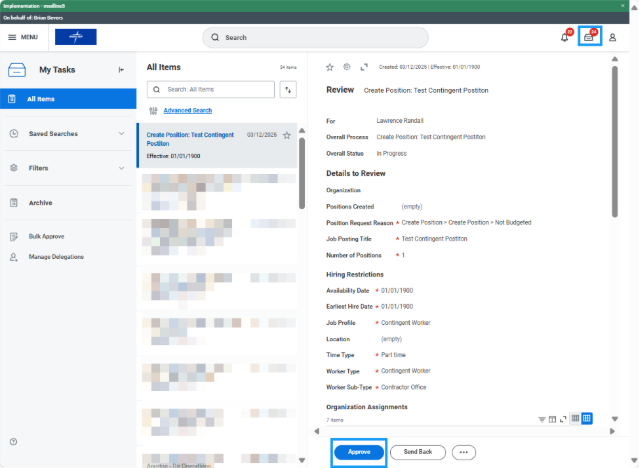Click the advanced search sliders icon

(x=153, y=110)
